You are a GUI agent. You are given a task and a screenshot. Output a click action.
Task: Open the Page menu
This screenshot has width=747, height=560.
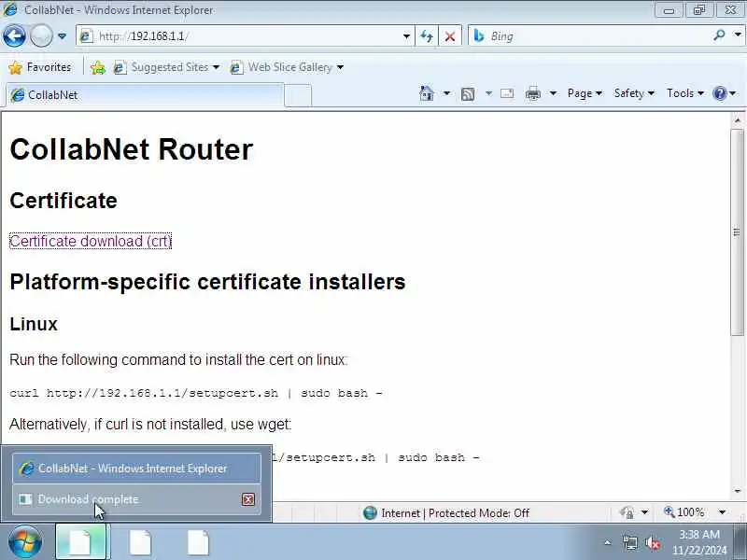585,93
